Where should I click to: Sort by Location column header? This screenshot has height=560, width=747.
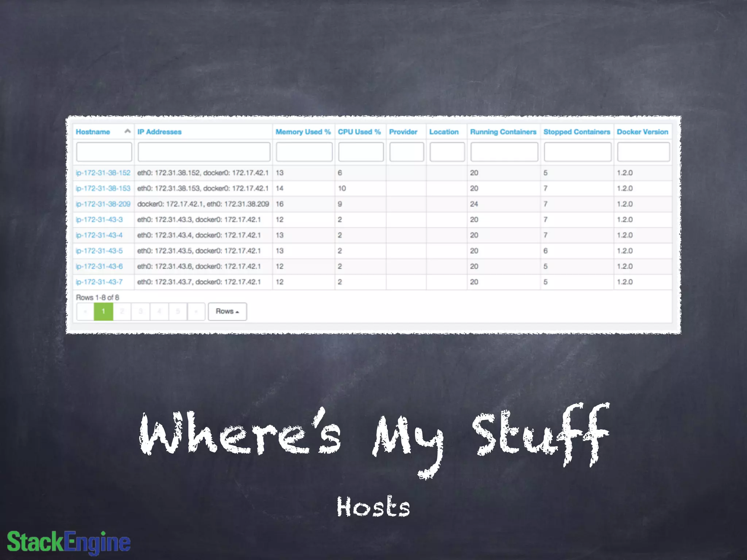(x=444, y=132)
